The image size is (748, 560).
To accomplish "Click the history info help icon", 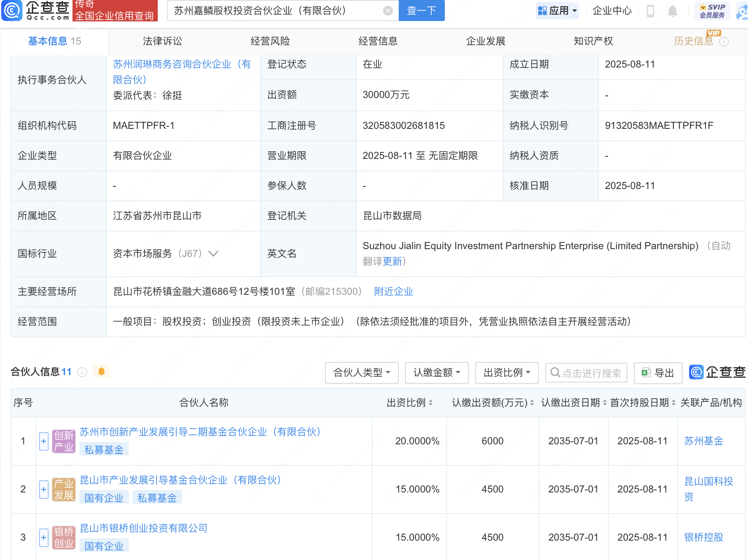I will tap(724, 42).
